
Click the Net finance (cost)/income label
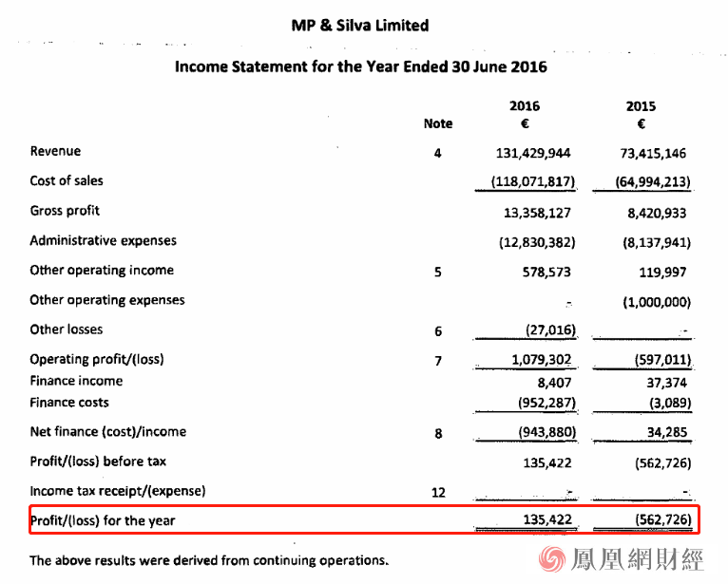click(107, 432)
